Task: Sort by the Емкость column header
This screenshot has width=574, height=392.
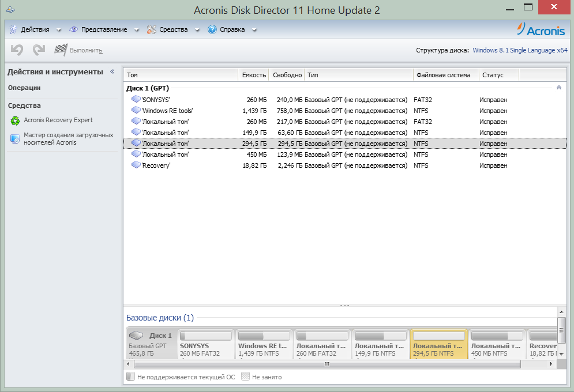Action: tap(253, 74)
